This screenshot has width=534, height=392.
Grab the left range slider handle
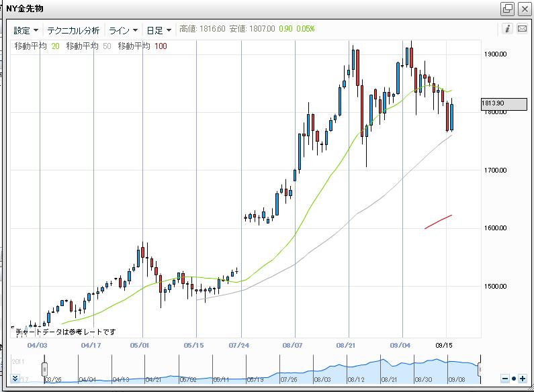(44, 369)
